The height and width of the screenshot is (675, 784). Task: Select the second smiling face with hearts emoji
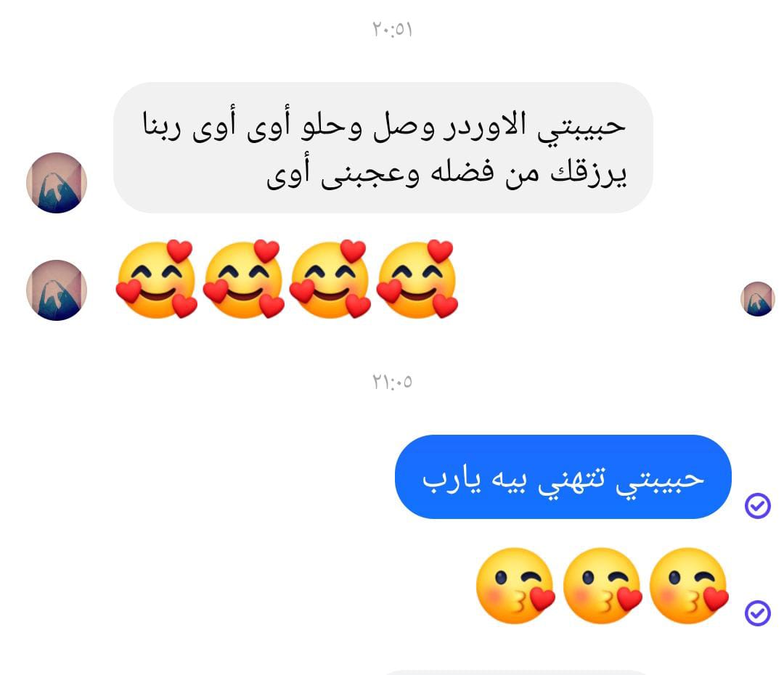(243, 279)
